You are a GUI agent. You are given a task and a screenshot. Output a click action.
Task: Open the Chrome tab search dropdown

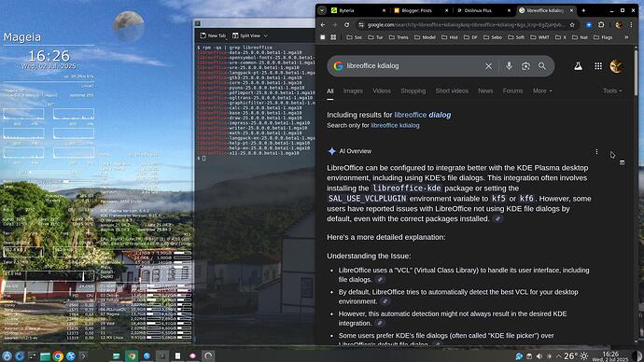point(322,10)
